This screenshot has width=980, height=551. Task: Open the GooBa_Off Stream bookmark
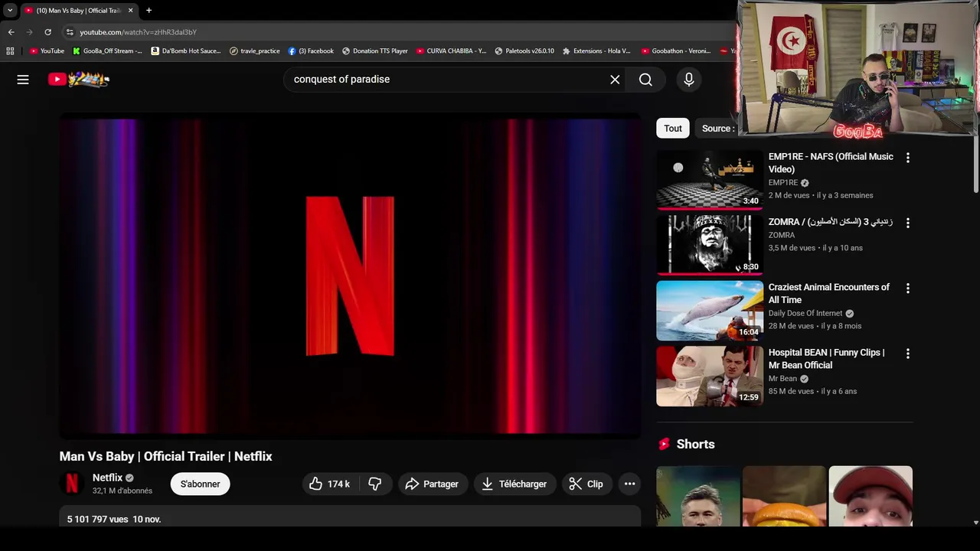point(107,51)
